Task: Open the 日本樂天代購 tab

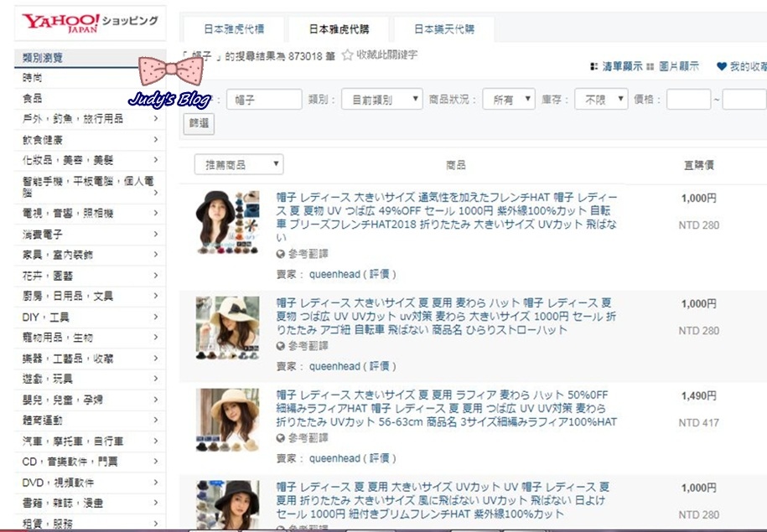Action: [444, 29]
